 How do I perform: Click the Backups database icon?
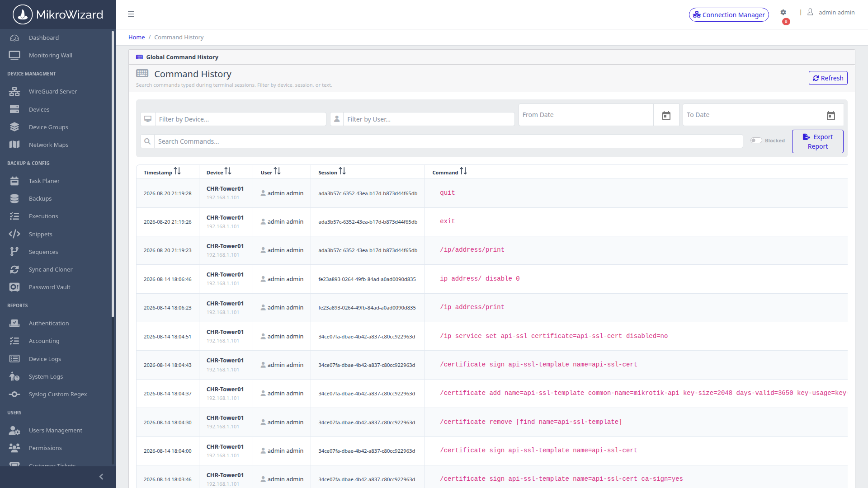pos(14,198)
